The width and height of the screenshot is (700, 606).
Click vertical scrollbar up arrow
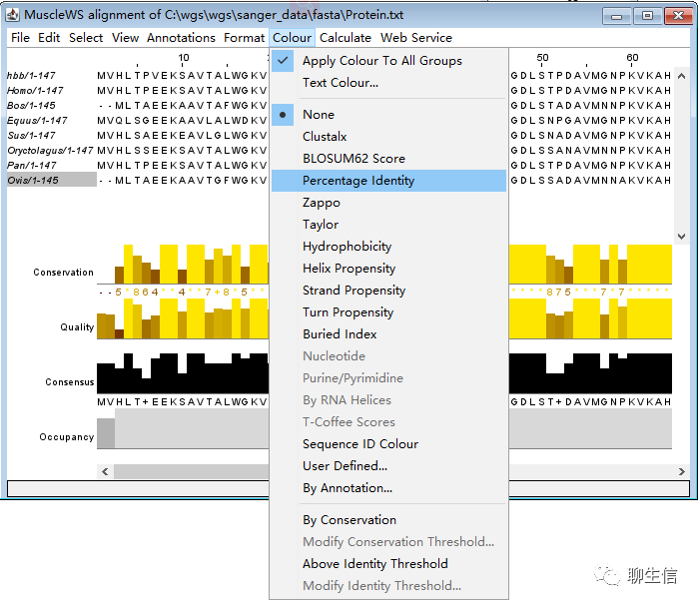(x=681, y=76)
